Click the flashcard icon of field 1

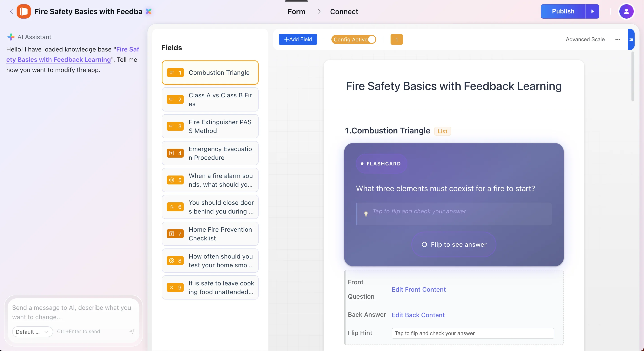click(171, 73)
